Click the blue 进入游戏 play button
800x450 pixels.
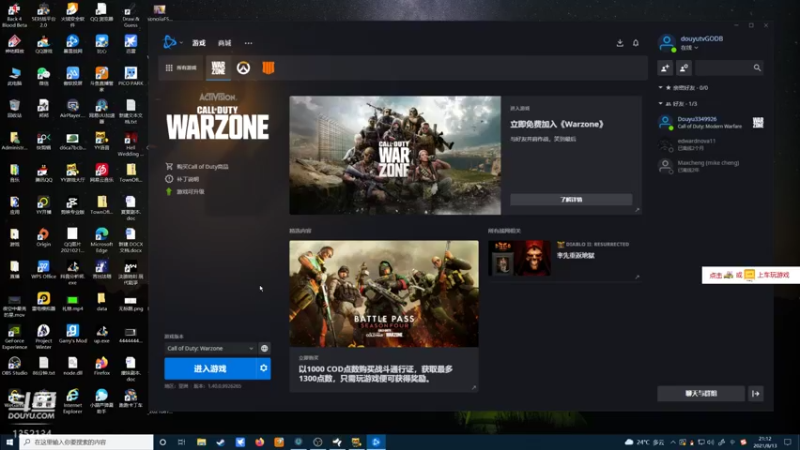click(210, 368)
